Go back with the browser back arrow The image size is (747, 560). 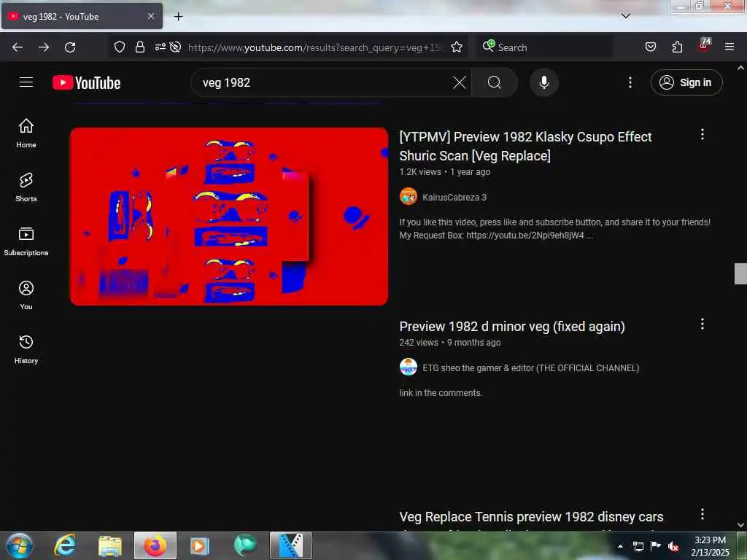[18, 47]
